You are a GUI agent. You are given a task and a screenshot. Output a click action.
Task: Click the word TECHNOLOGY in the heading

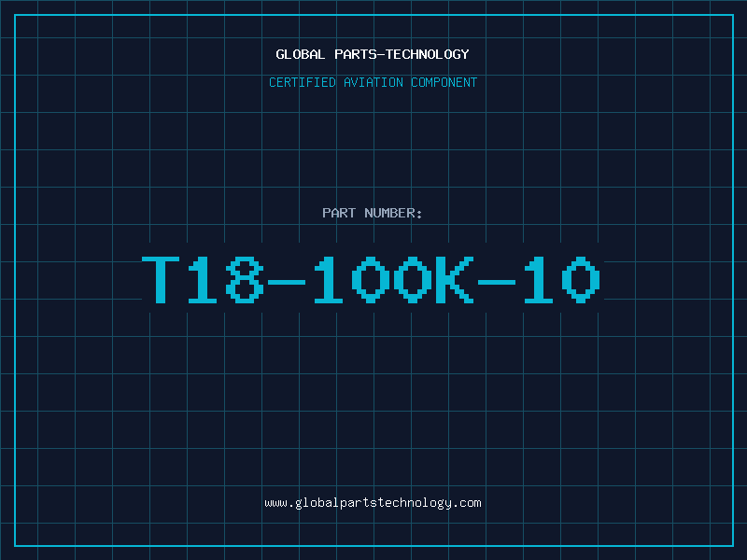pos(428,54)
